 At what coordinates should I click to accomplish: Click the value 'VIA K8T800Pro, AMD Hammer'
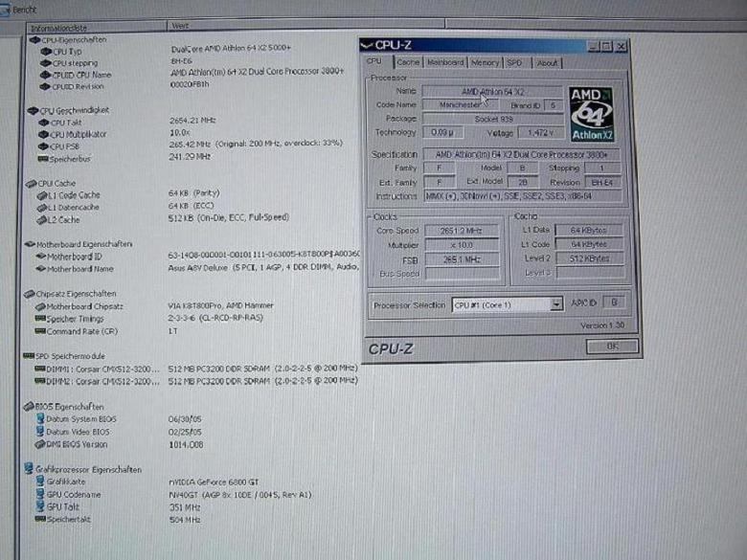tap(220, 305)
